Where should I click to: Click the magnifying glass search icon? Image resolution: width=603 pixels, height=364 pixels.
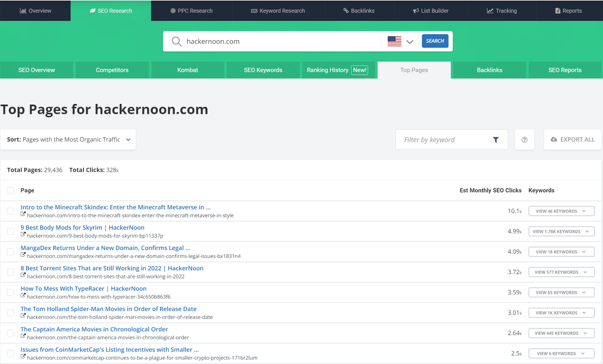pyautogui.click(x=176, y=41)
